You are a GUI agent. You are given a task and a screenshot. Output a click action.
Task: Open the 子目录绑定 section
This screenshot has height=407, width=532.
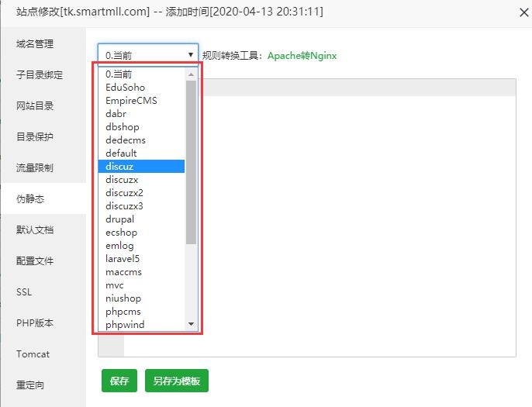click(40, 75)
